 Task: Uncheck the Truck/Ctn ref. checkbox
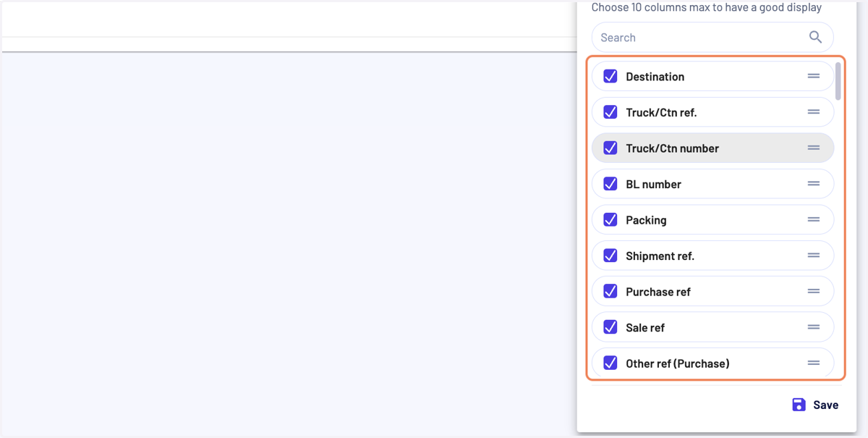click(610, 112)
